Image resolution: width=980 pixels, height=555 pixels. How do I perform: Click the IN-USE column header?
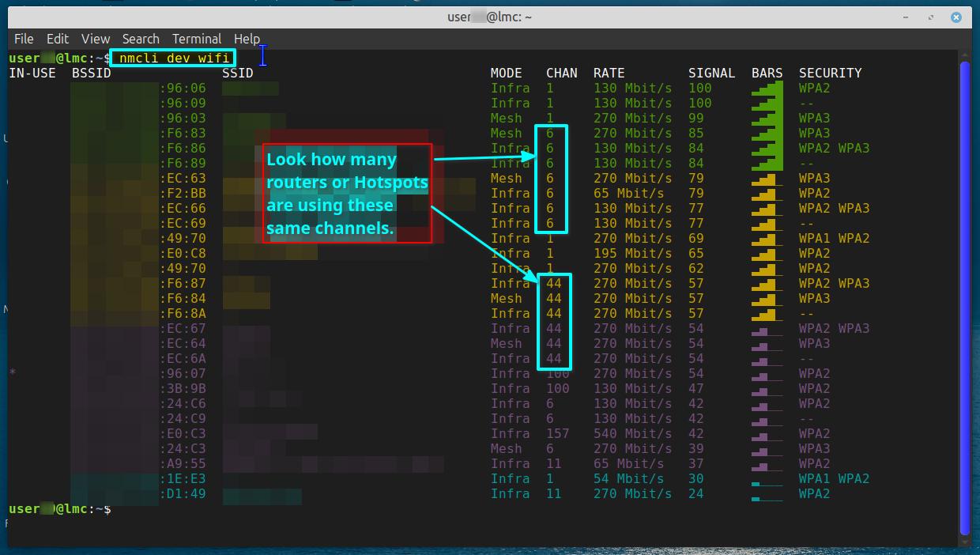[32, 73]
